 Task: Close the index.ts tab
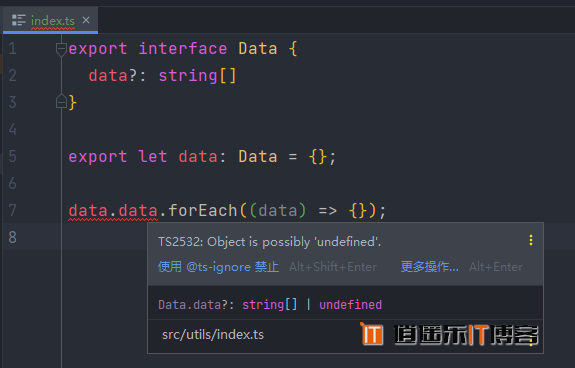click(86, 20)
